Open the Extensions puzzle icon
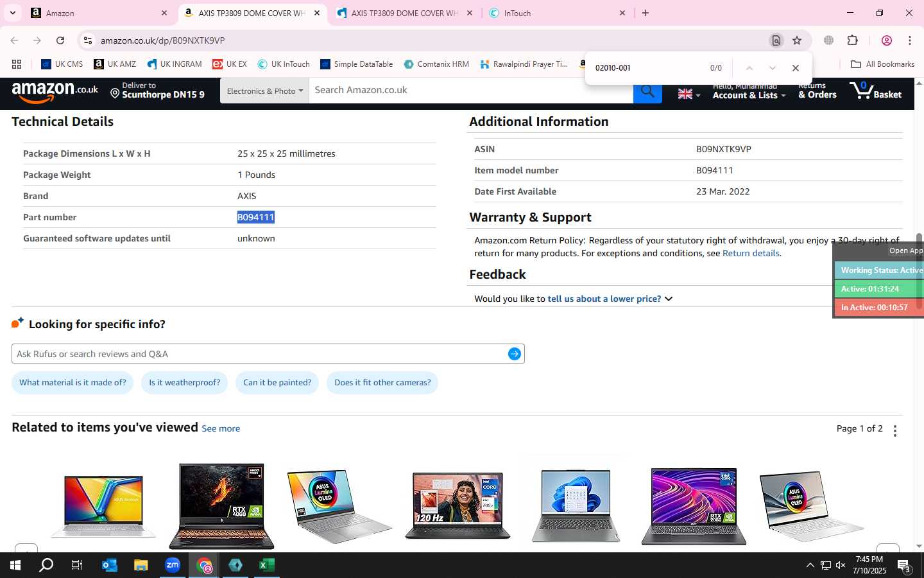924x578 pixels. [x=852, y=40]
